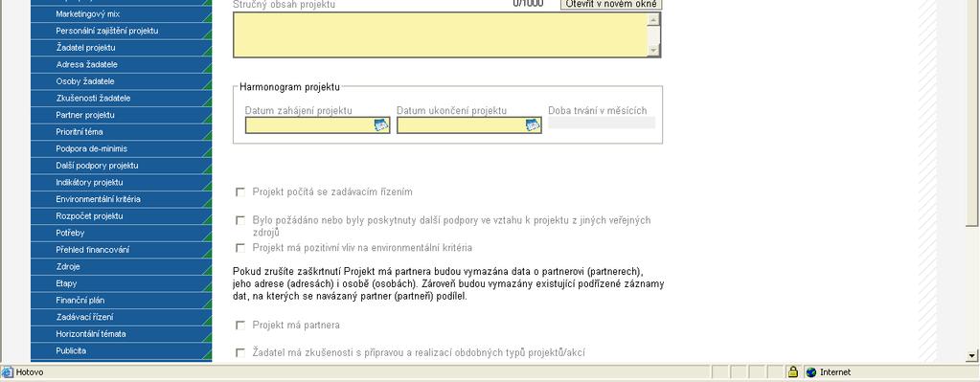Open Přehled financování section
980x382 pixels.
(x=122, y=250)
